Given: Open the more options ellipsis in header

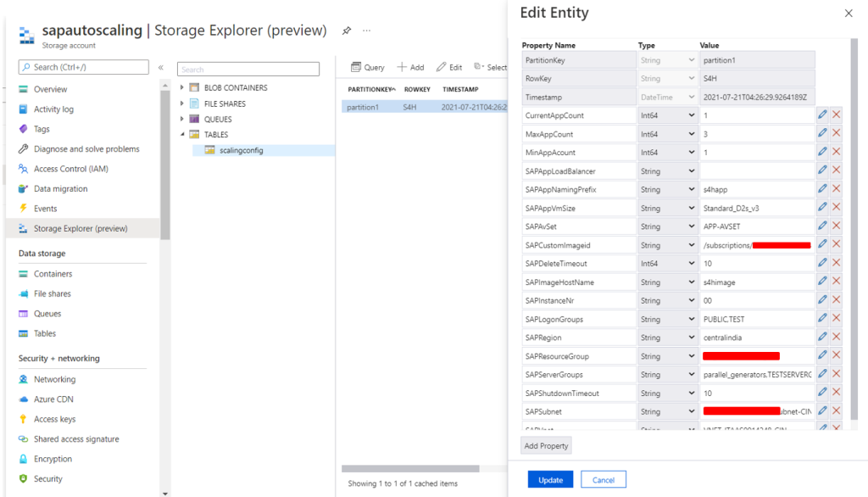Looking at the screenshot, I should click(x=366, y=31).
